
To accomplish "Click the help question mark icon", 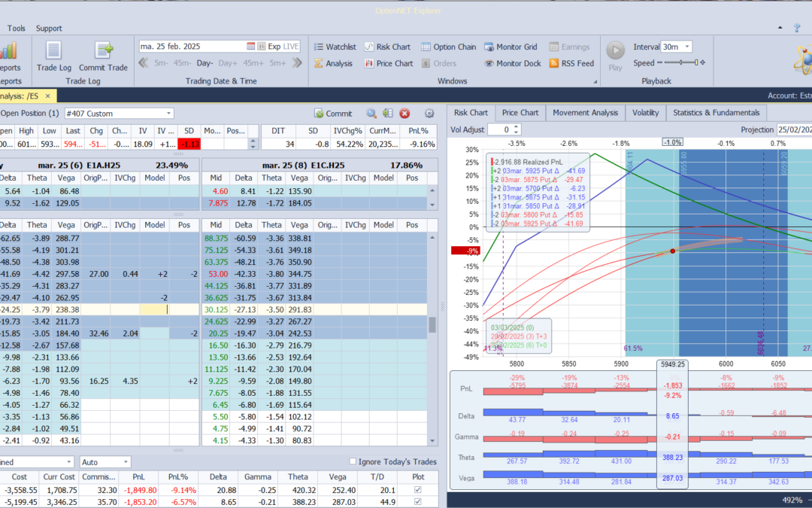I will point(797,28).
